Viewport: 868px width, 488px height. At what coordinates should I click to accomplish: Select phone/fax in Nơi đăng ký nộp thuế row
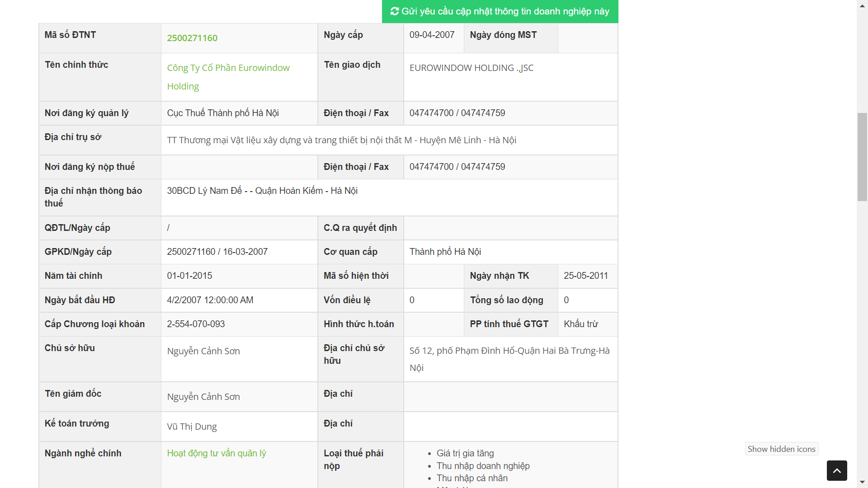click(x=457, y=167)
